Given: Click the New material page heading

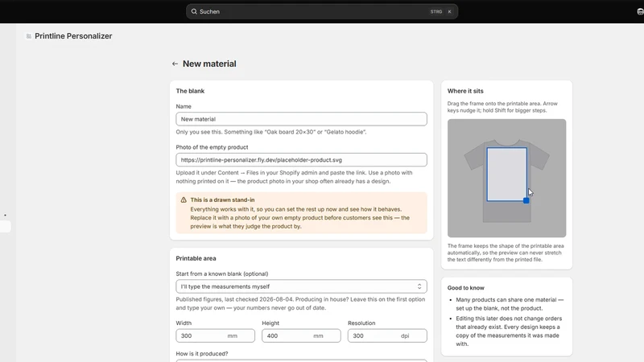Looking at the screenshot, I should [209, 64].
